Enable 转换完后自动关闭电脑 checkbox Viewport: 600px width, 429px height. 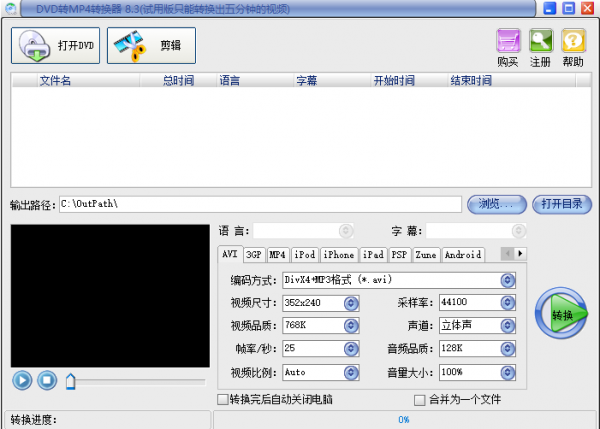[223, 400]
